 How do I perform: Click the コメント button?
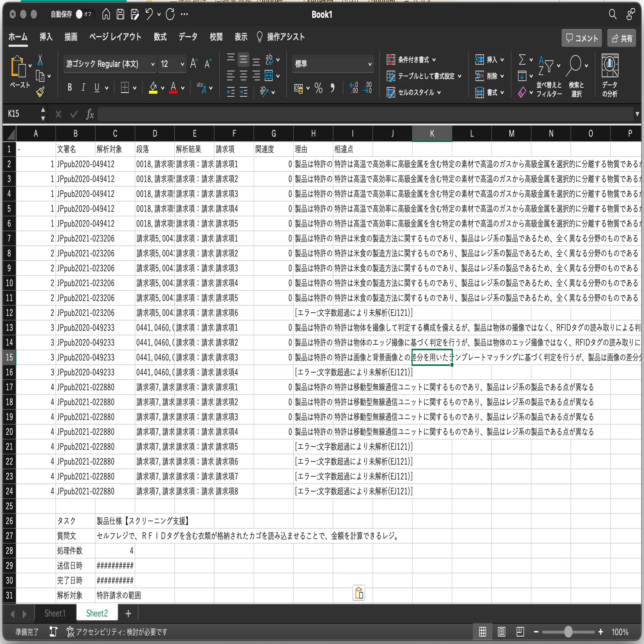(x=582, y=38)
